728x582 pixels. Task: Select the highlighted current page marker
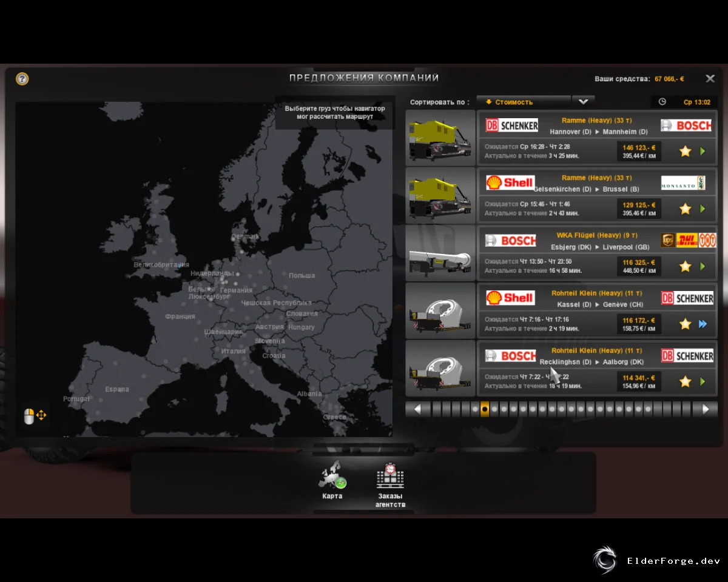(485, 409)
